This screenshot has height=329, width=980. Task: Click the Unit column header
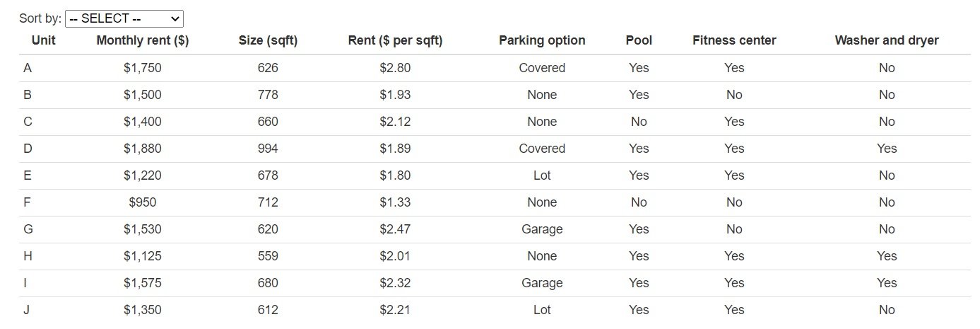coord(44,40)
